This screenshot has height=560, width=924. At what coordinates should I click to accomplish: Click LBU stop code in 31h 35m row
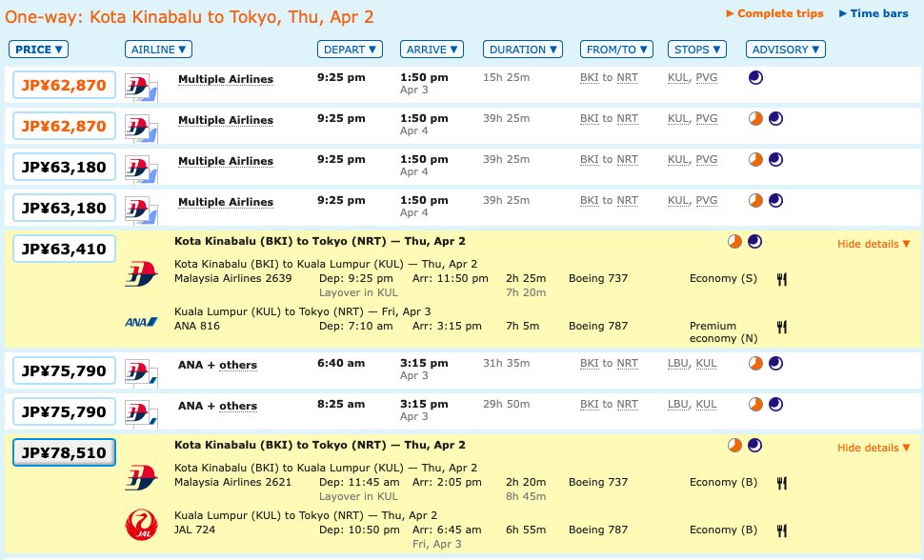[678, 363]
